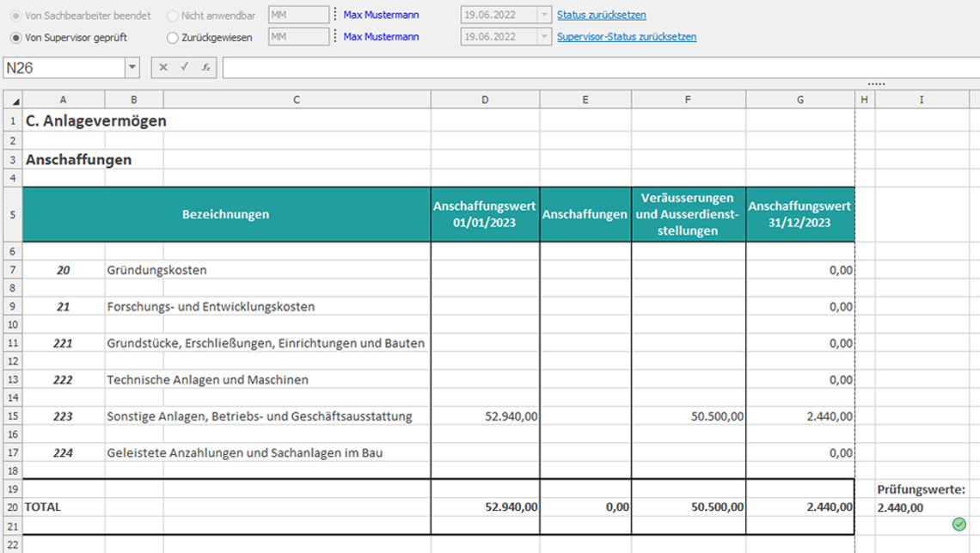The image size is (980, 553).
Task: Select column D header
Action: (485, 100)
